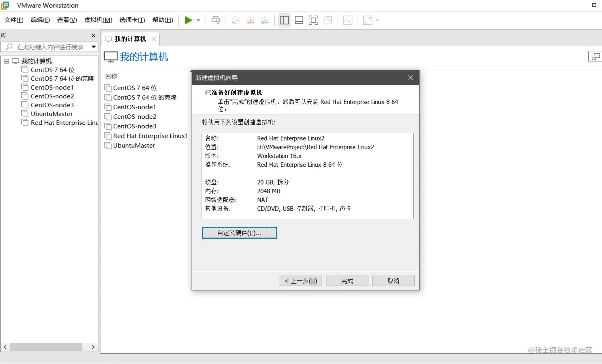This screenshot has height=364, width=602.
Task: Click the library scrollbar left arrow
Action: 5,347
